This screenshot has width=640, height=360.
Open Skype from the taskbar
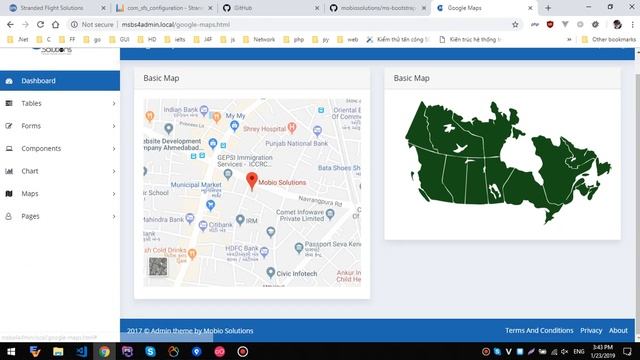pos(150,351)
